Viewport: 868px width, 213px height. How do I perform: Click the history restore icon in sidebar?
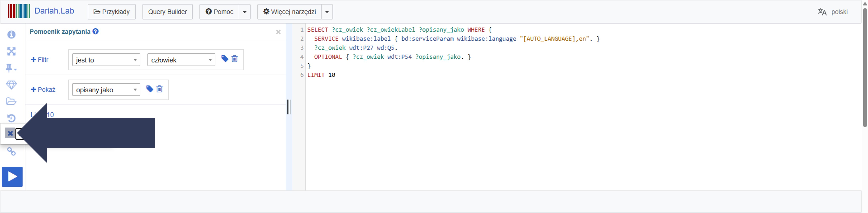pyautogui.click(x=11, y=118)
